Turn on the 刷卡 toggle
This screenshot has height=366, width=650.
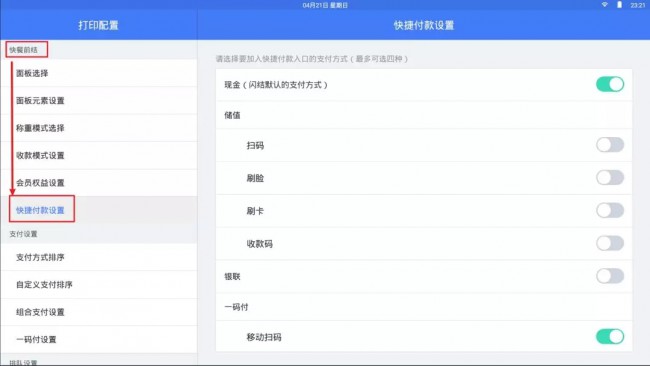click(610, 211)
